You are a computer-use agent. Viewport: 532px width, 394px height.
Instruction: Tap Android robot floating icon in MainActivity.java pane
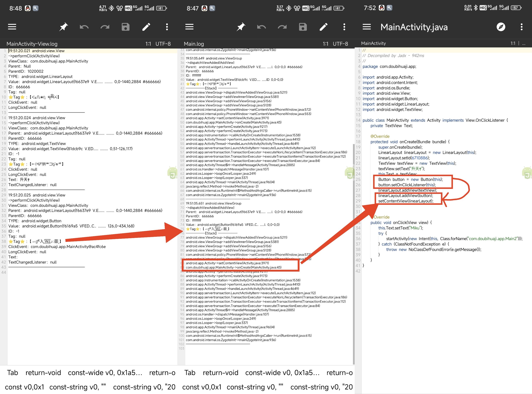click(x=527, y=173)
